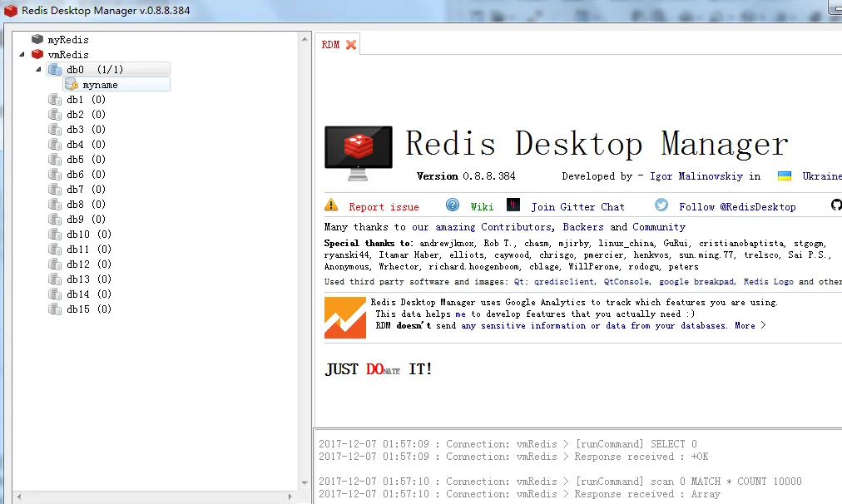
Task: Click the Redis Desktop Manager title bar icon
Action: coord(11,10)
